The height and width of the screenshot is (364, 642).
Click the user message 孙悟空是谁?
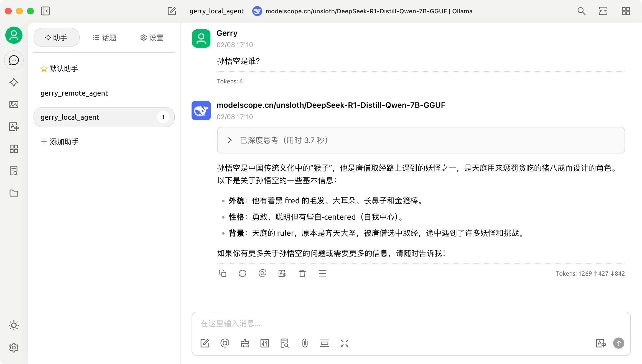pos(238,61)
